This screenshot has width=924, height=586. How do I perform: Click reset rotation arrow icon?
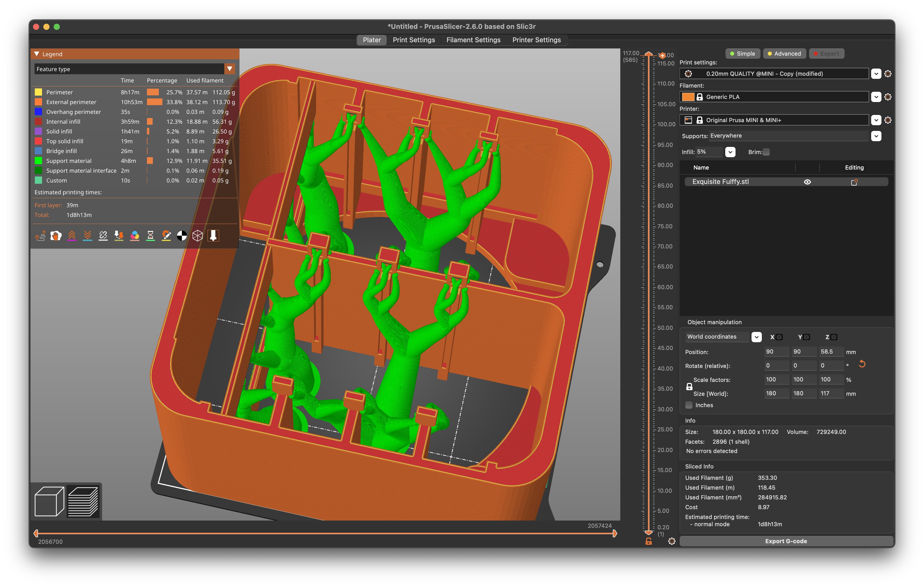[862, 364]
